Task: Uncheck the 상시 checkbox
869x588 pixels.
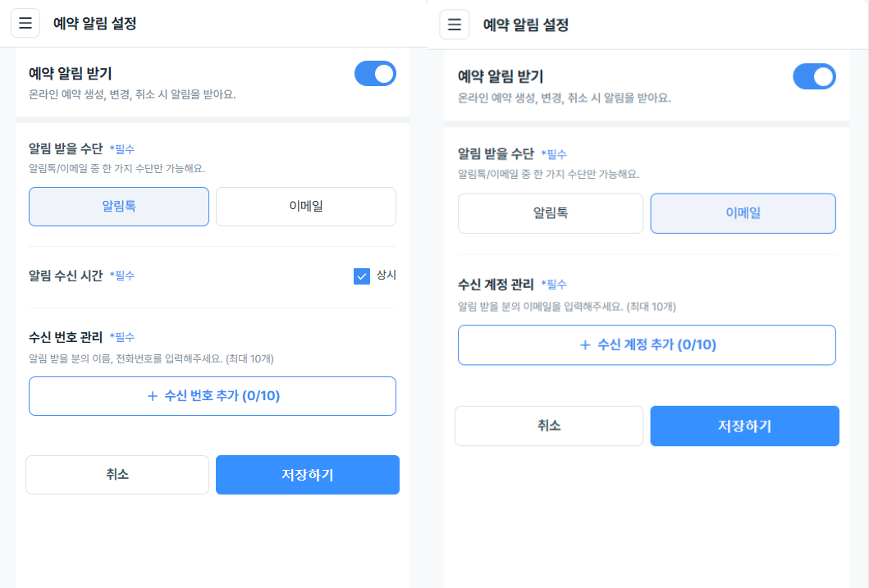Action: pos(362,276)
